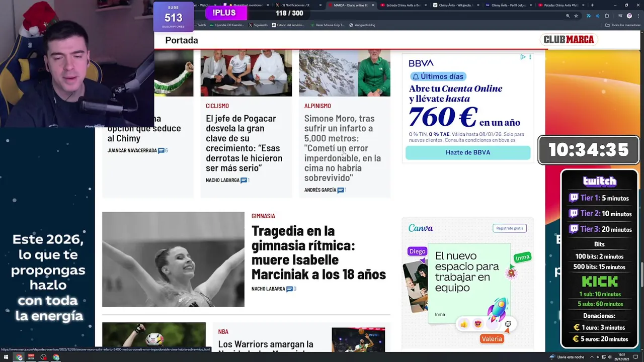
Task: Click the bookmark star in the address bar
Action: [576, 16]
